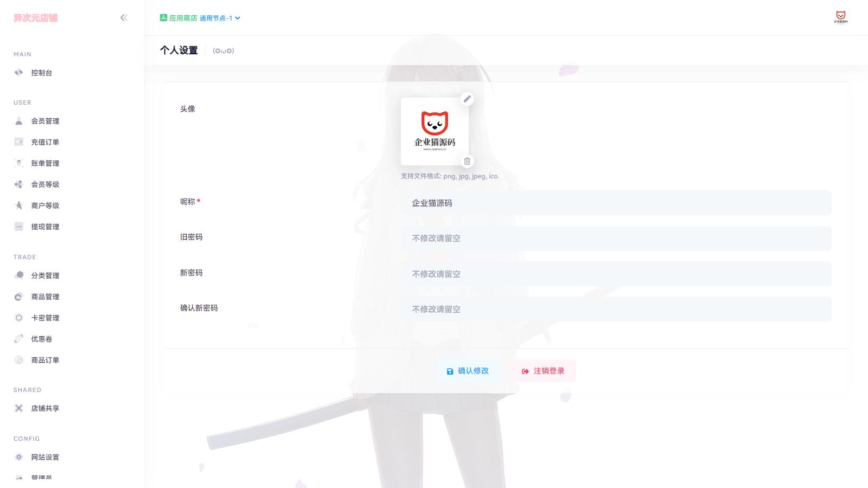The image size is (868, 488).
Task: Focus the 旧密码 old password field
Action: pyautogui.click(x=616, y=239)
